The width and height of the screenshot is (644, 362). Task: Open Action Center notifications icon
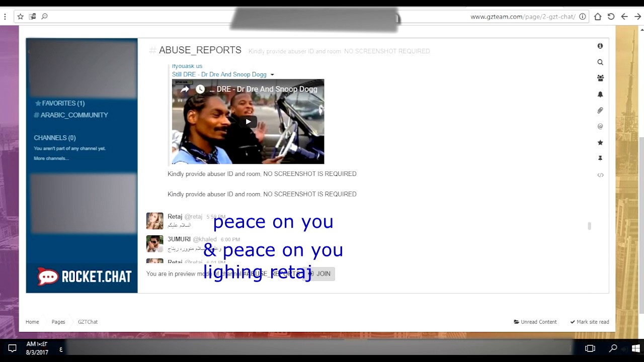[13, 348]
